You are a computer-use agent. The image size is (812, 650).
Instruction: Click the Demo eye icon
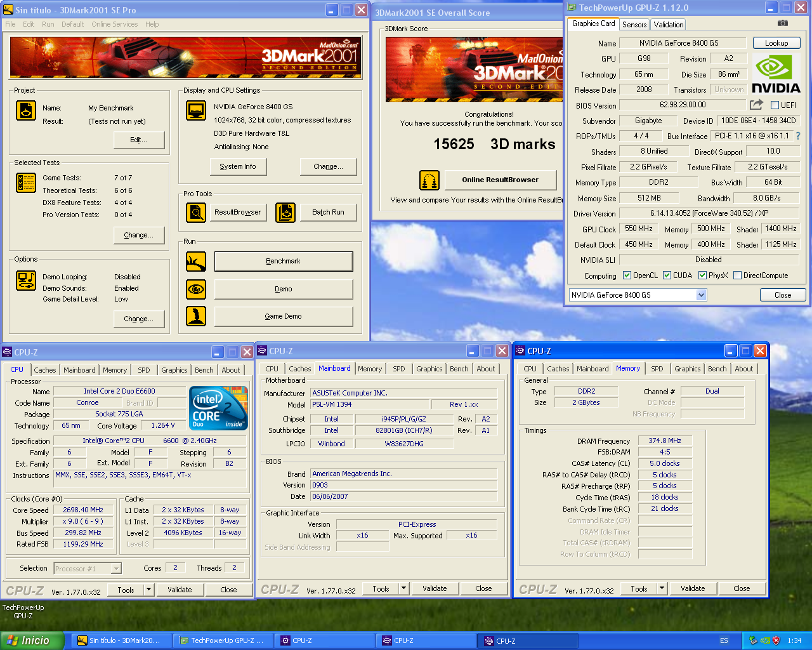click(x=196, y=289)
